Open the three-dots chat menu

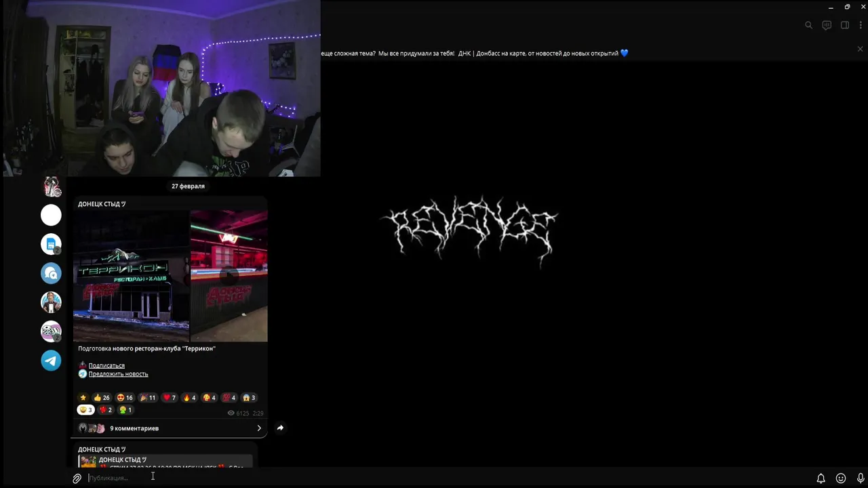[861, 25]
